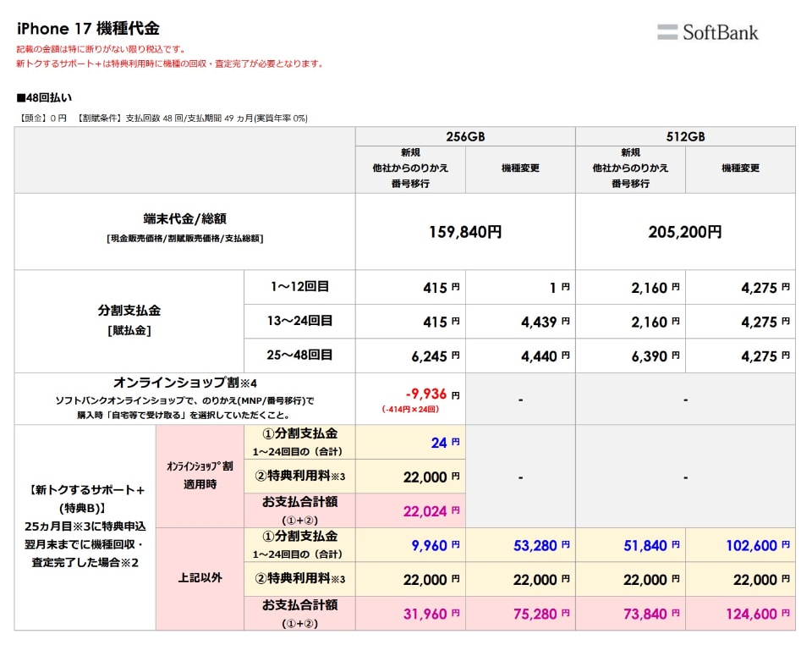Image resolution: width=812 pixels, height=645 pixels.
Task: Click the "1〜12回目" row label
Action: click(x=299, y=286)
